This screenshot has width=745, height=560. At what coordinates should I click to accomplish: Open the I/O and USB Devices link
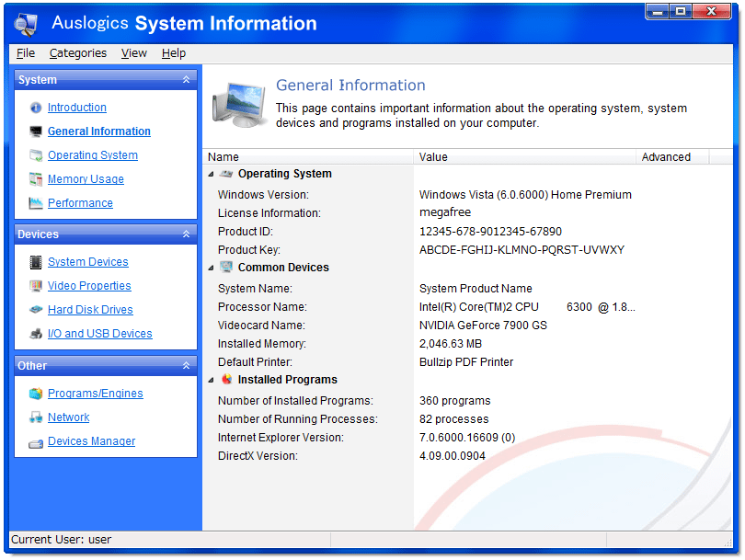(99, 334)
